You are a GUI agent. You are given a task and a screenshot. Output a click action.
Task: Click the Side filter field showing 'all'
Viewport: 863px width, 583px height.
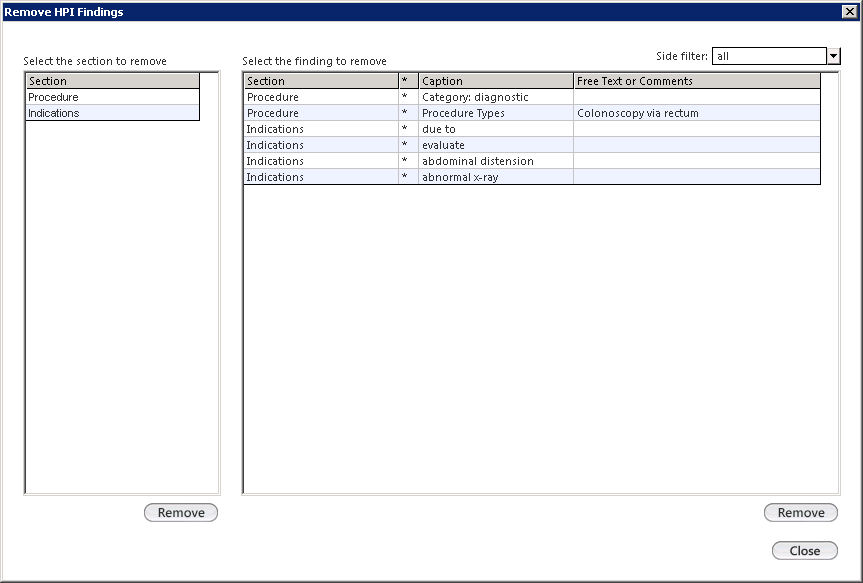[769, 56]
